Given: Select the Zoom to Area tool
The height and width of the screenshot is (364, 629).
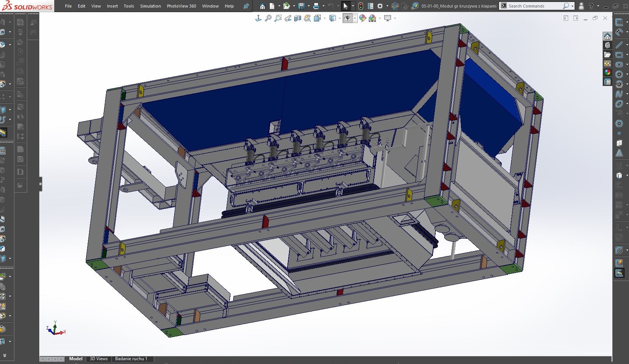Looking at the screenshot, I should (x=278, y=18).
